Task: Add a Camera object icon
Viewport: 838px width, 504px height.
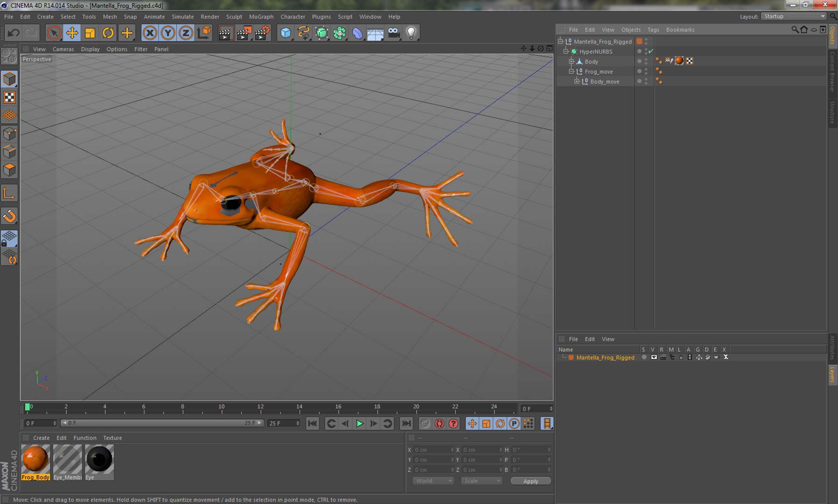Action: coord(393,33)
